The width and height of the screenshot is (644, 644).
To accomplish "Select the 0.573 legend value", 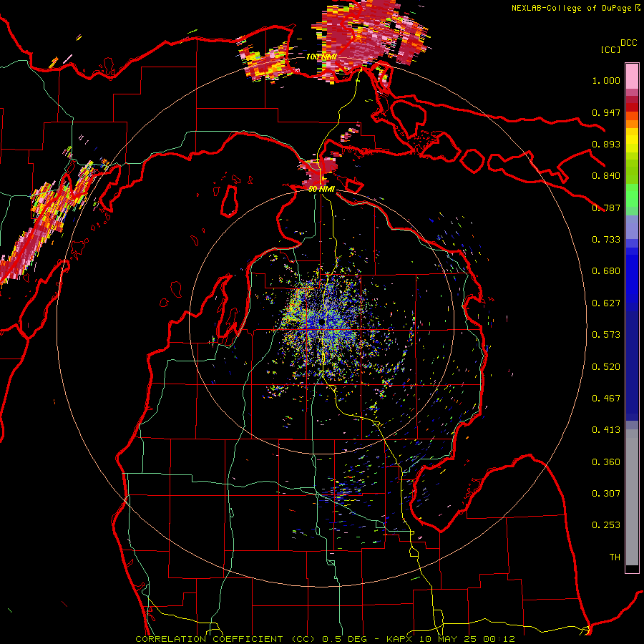I will pyautogui.click(x=606, y=335).
